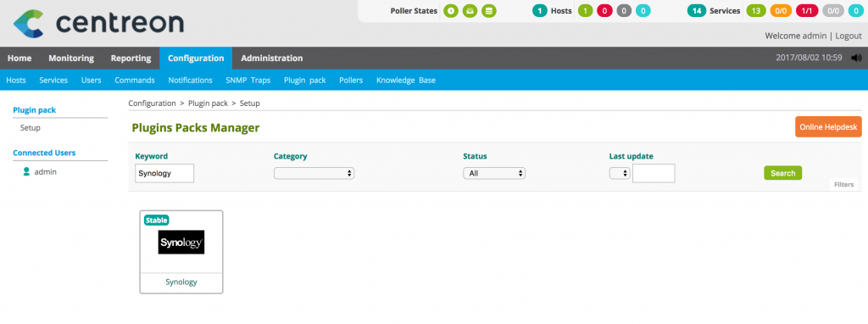The width and height of the screenshot is (868, 324).
Task: Click the Poller States label
Action: click(414, 10)
